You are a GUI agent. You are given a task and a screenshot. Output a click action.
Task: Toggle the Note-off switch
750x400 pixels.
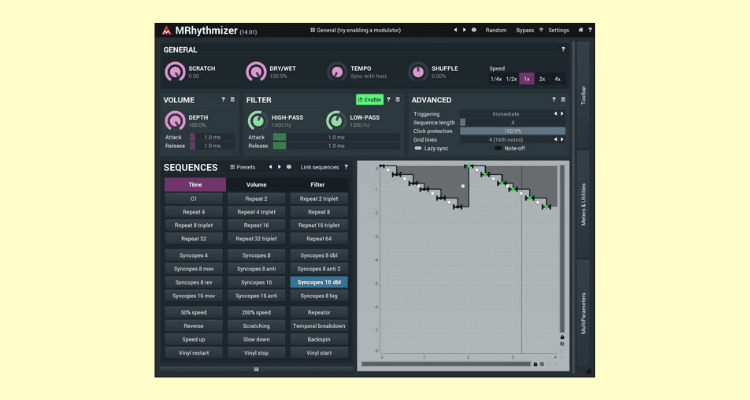pos(497,148)
